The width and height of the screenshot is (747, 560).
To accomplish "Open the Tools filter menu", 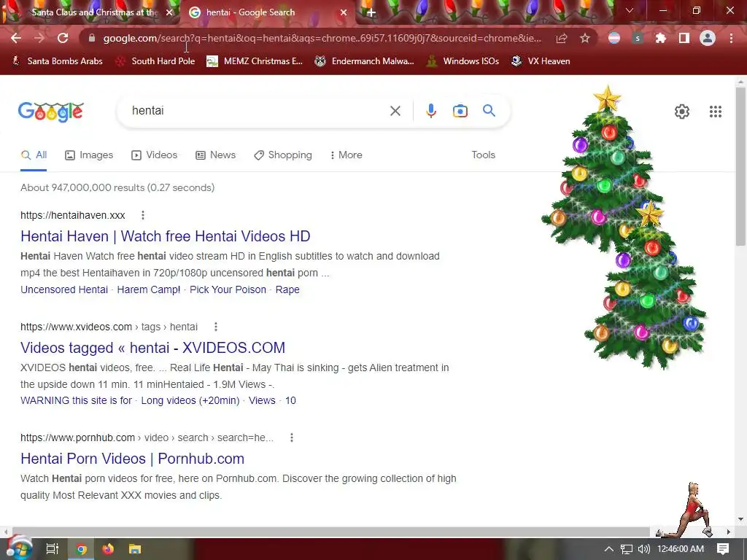I will click(x=483, y=155).
